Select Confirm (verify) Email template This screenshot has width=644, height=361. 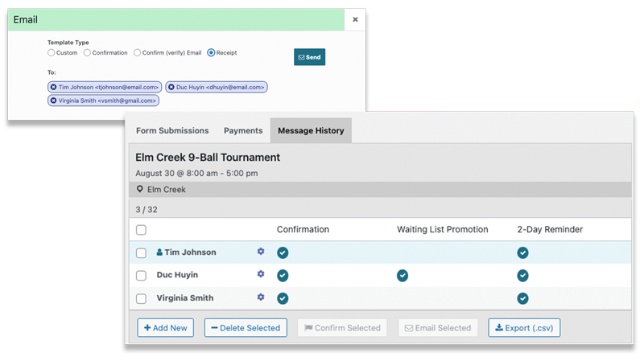(x=138, y=53)
